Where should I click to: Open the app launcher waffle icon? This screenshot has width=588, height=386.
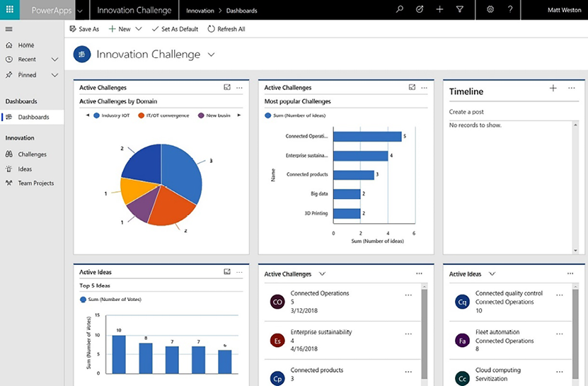pyautogui.click(x=10, y=10)
